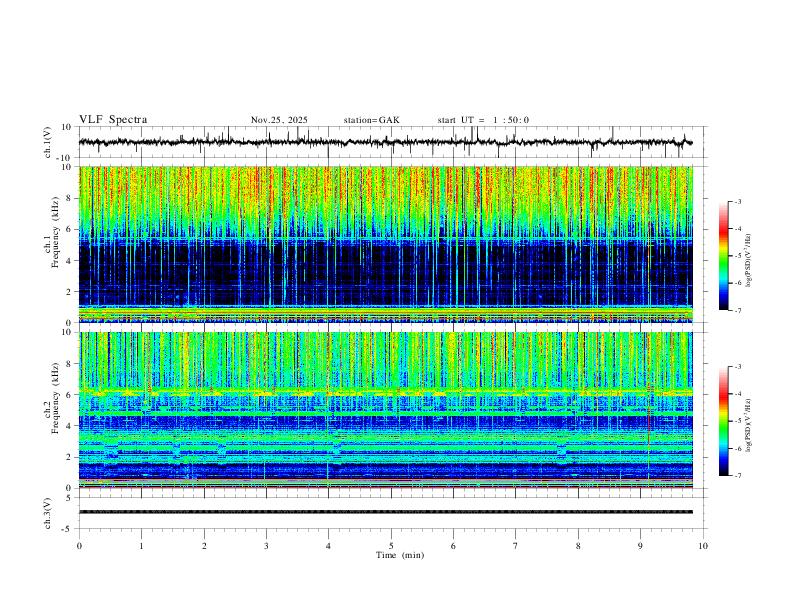Click the ch.2 "Frequency (kHz)" axis label
The image size is (792, 612).
point(55,397)
